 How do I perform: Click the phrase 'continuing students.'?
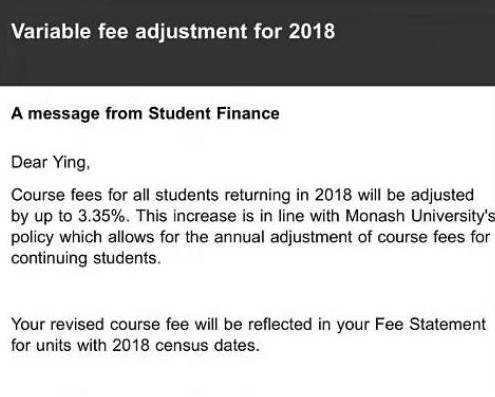[86, 258]
